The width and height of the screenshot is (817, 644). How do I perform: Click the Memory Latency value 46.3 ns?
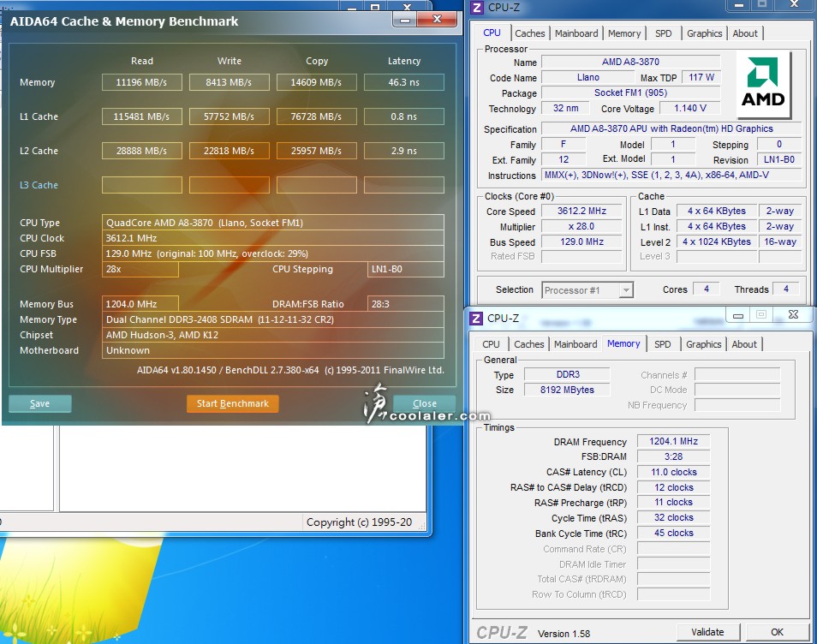[x=404, y=82]
